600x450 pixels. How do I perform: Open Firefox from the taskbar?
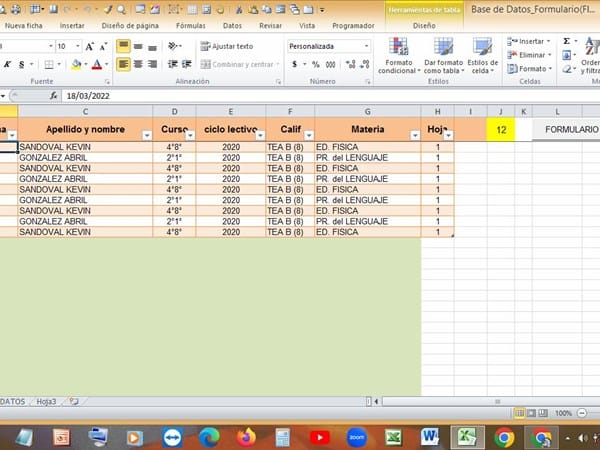click(246, 437)
